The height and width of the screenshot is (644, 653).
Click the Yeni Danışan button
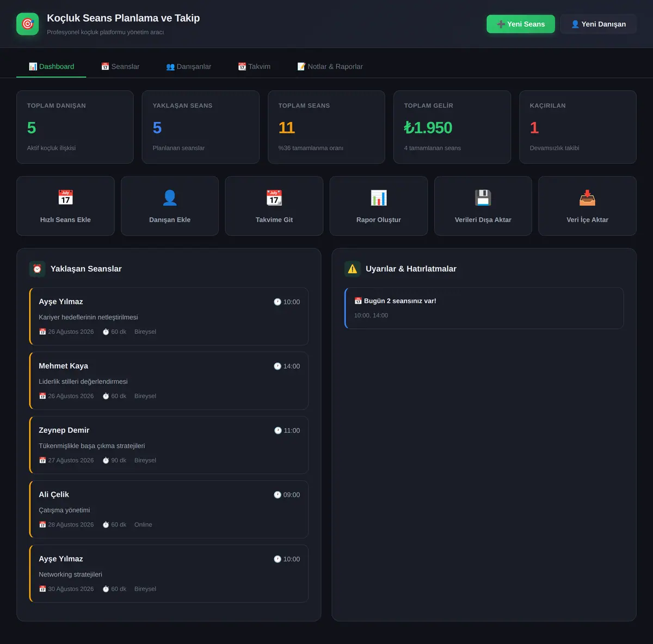tap(599, 24)
